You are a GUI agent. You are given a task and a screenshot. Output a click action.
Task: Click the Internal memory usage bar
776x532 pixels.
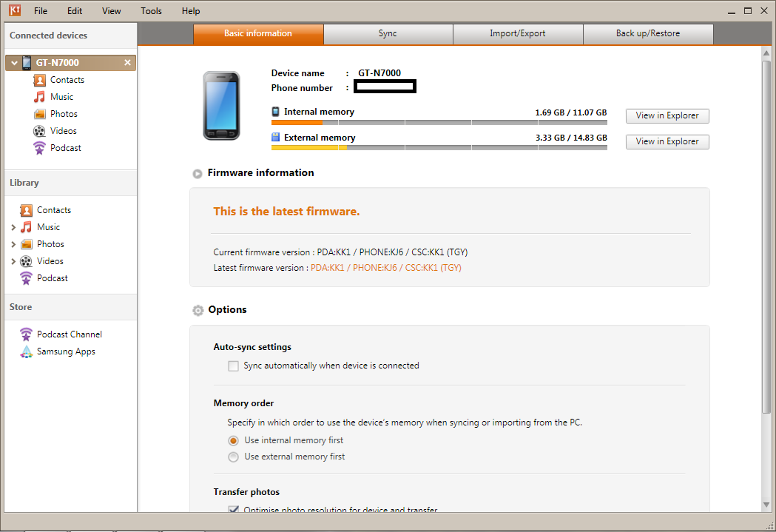click(x=439, y=122)
